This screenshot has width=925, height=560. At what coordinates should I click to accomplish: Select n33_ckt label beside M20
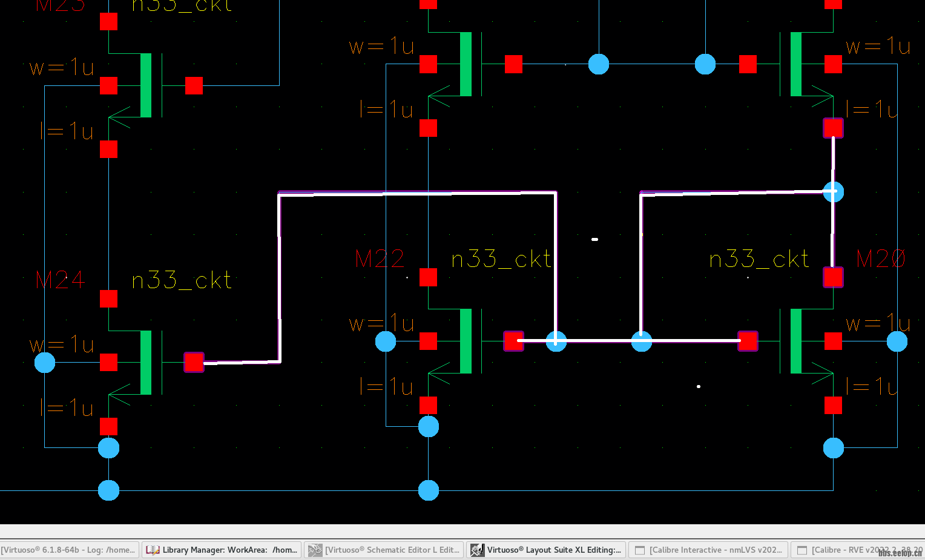[759, 259]
